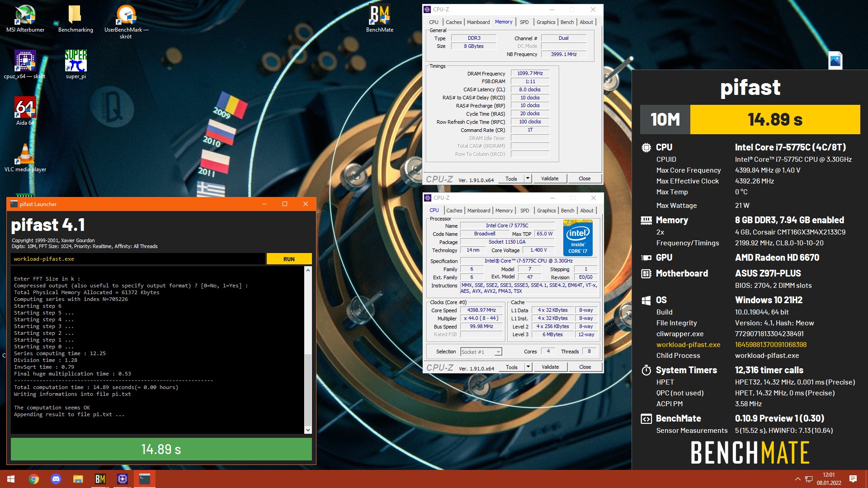Open About tab in upper CPU-Z window
The width and height of the screenshot is (868, 488).
click(x=586, y=22)
